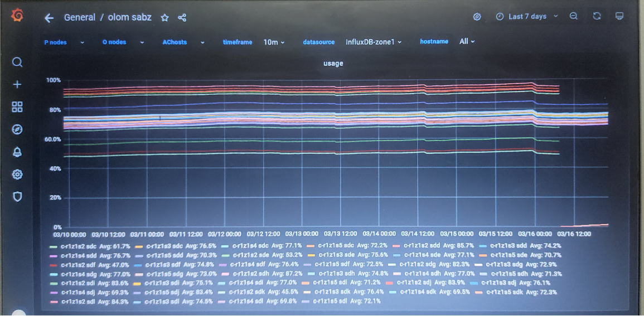Select legend label c-r1z1s2 sdi Avg: 83.6%

click(x=94, y=283)
